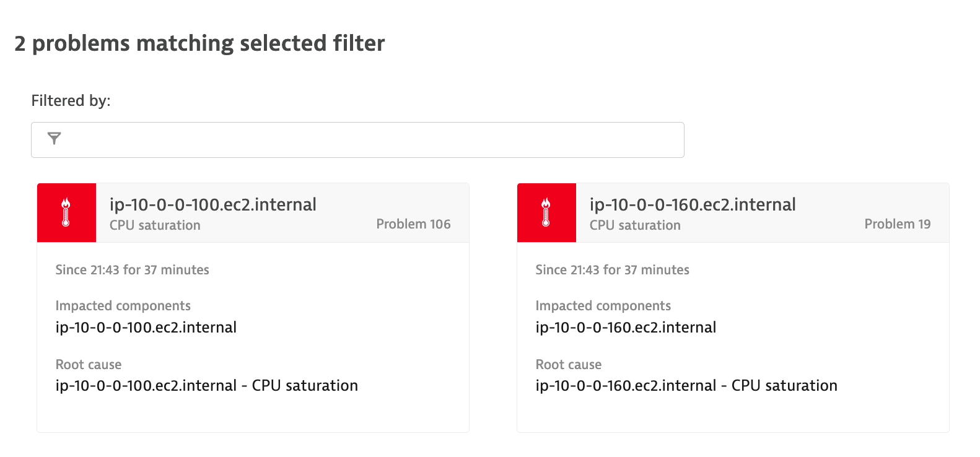The image size is (980, 457).
Task: Open root cause ip-10-0-0-100 CPU saturation
Action: (207, 385)
